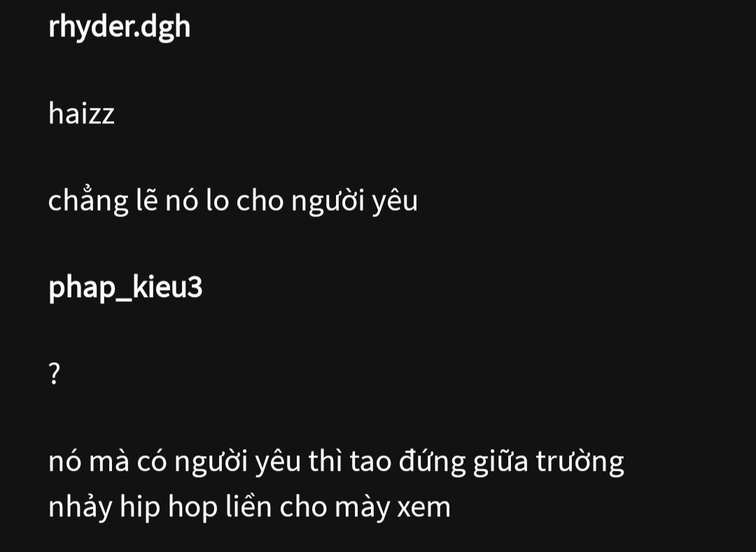The width and height of the screenshot is (756, 552).
Task: Click the line "nhảy hip hop liền cho mày xem"
Action: (x=249, y=506)
